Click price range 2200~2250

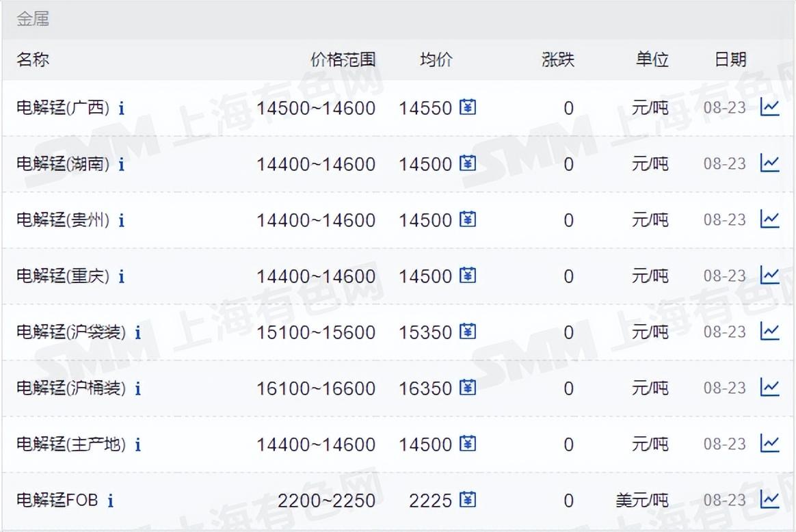point(326,501)
